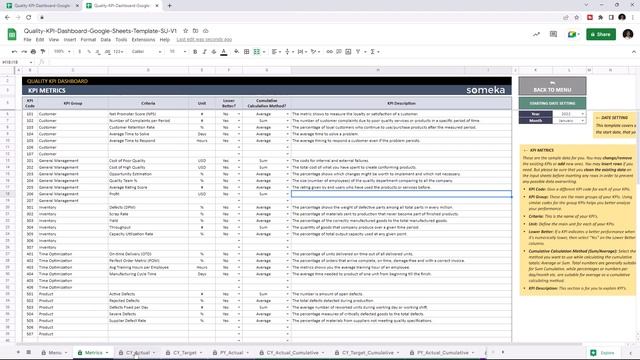
Task: Click the Explore button
Action: tap(602, 353)
